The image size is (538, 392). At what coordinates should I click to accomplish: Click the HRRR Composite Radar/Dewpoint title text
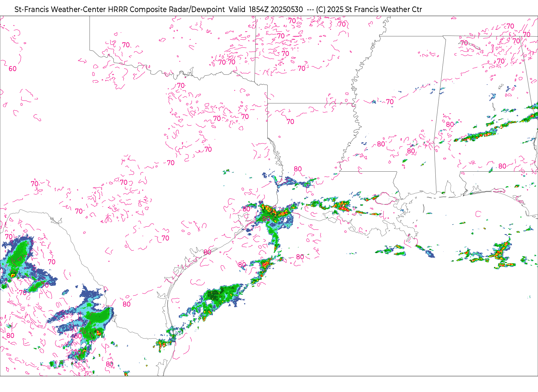pyautogui.click(x=166, y=10)
